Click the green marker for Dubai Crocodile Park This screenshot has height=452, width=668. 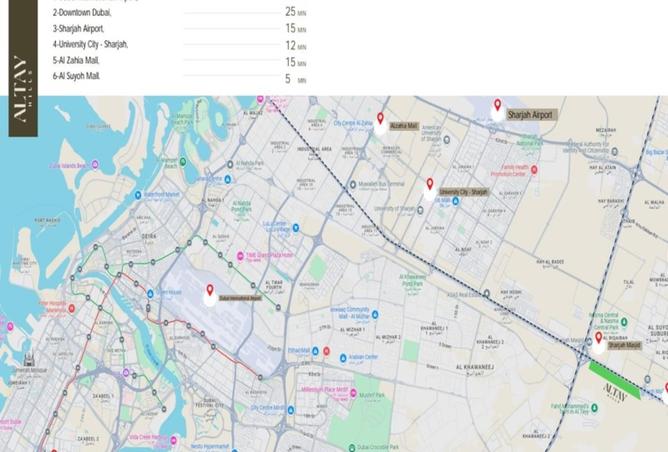(352, 447)
